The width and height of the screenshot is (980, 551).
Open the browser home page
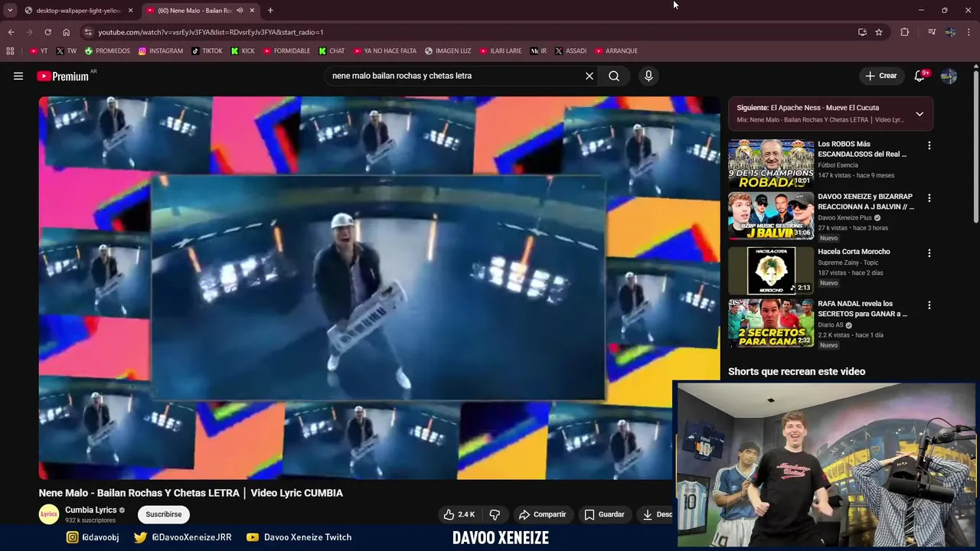coord(67,32)
